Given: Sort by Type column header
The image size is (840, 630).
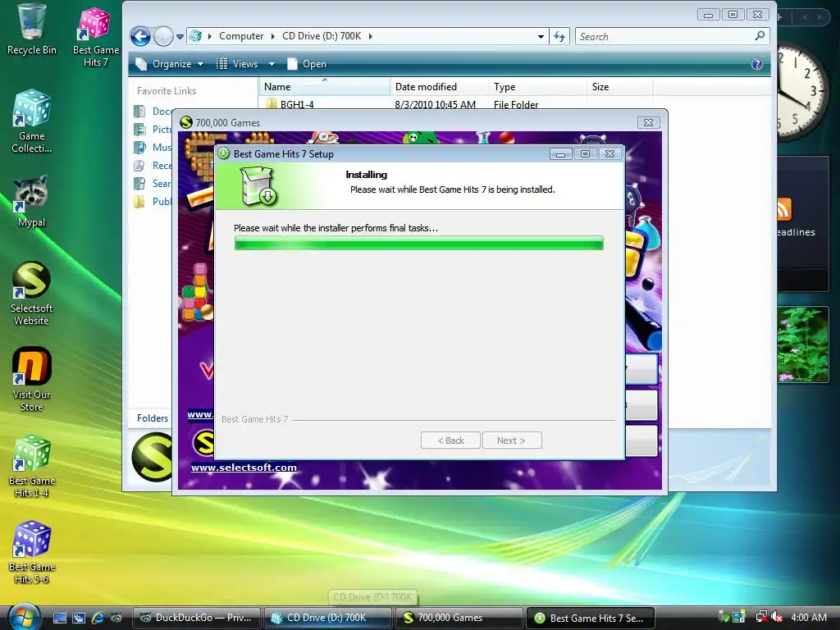Looking at the screenshot, I should pyautogui.click(x=538, y=87).
